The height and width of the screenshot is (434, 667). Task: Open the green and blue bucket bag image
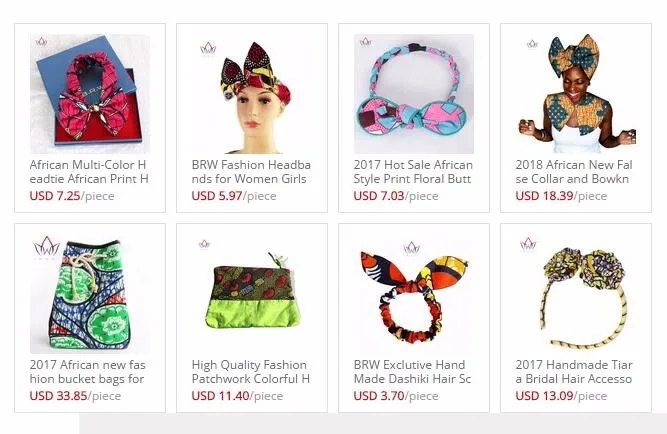(x=90, y=294)
